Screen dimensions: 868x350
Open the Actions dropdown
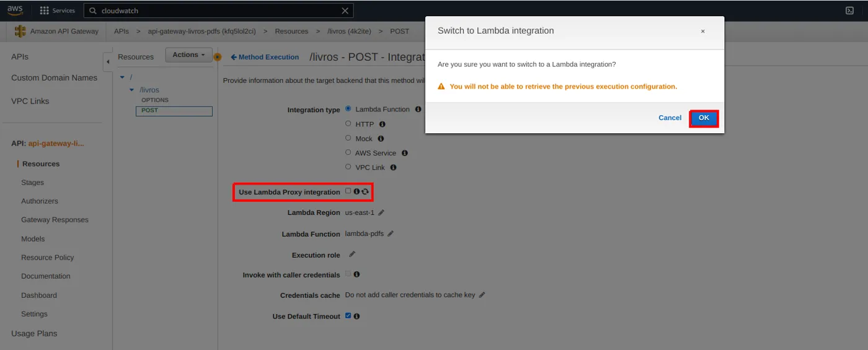click(188, 55)
